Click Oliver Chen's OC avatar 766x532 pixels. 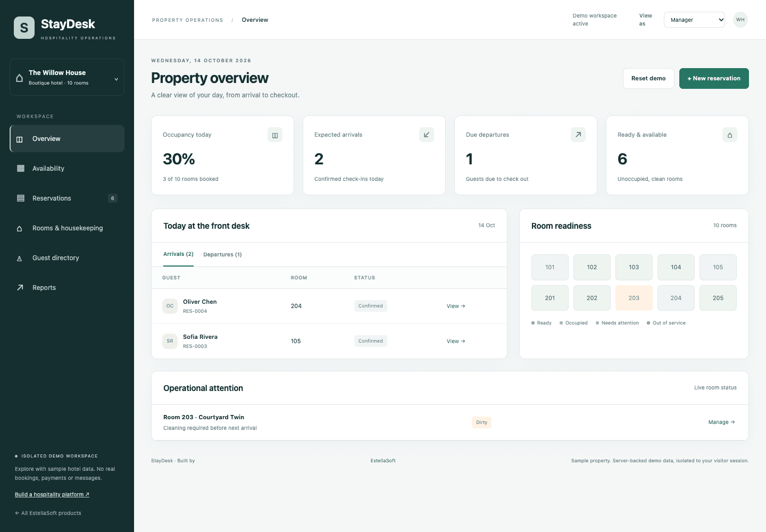(170, 306)
